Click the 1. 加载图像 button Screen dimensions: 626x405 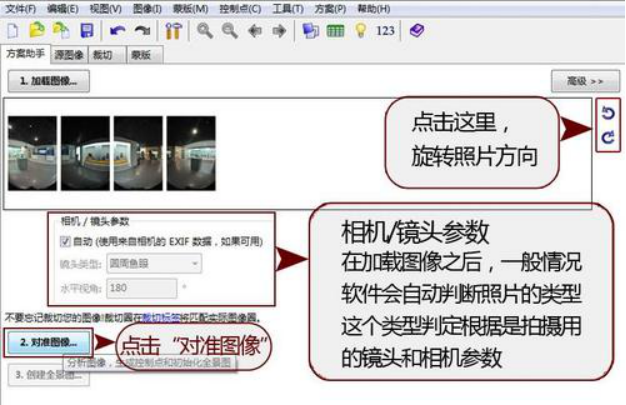[x=46, y=79]
